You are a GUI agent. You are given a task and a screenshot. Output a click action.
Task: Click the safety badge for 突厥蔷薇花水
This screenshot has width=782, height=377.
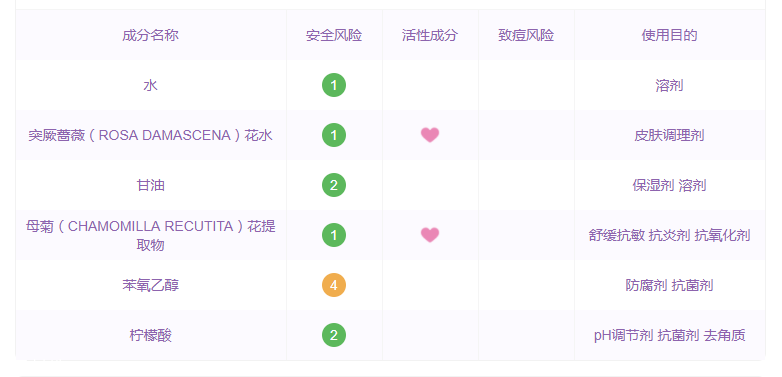334,135
